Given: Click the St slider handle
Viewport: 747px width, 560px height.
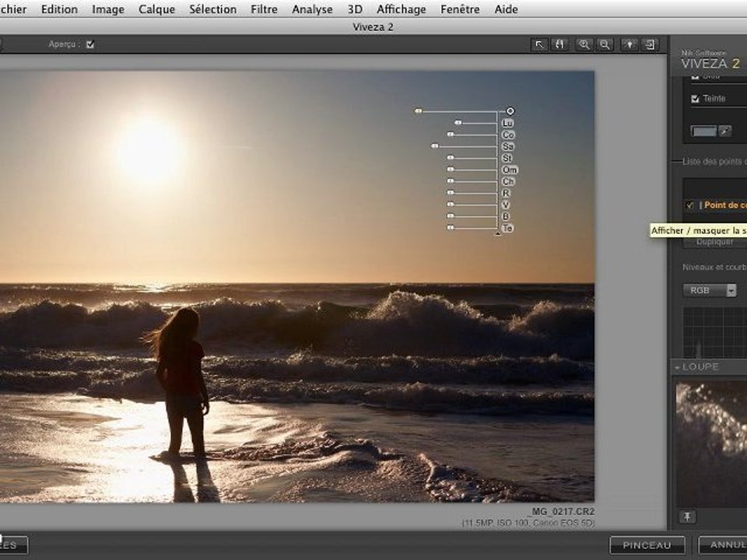Looking at the screenshot, I should [451, 158].
